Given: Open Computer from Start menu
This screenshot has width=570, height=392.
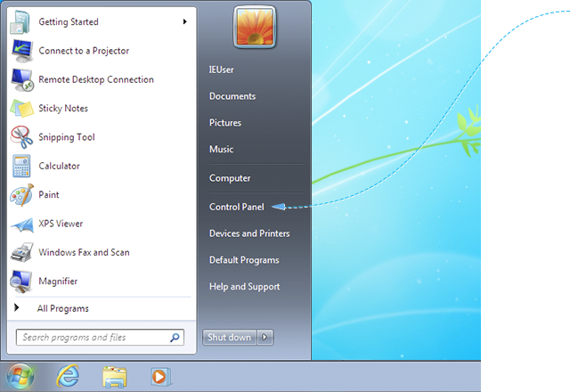Looking at the screenshot, I should coord(230,178).
